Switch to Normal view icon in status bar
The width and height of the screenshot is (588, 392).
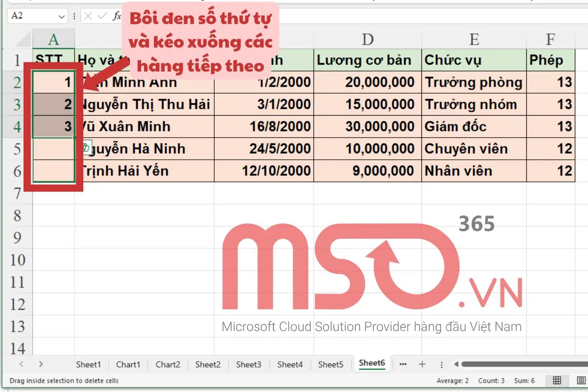click(x=557, y=380)
